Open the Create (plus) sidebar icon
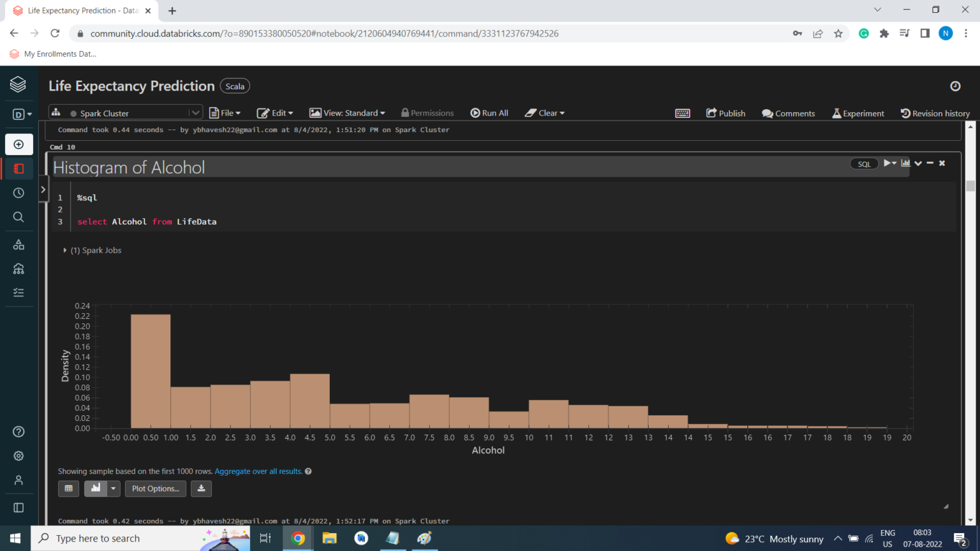Image resolution: width=980 pixels, height=551 pixels. pyautogui.click(x=19, y=144)
